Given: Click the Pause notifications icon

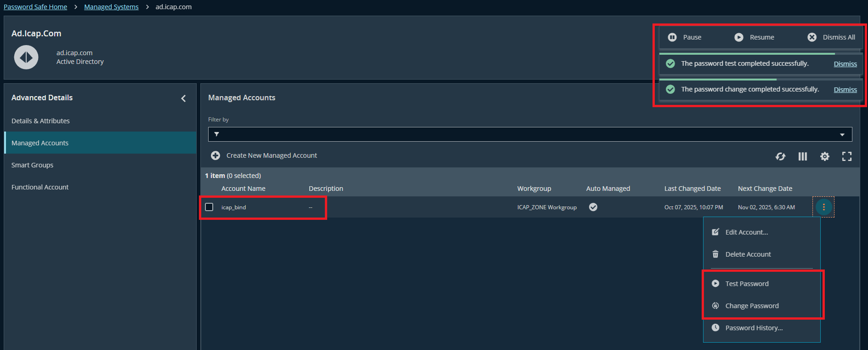Looking at the screenshot, I should point(672,37).
